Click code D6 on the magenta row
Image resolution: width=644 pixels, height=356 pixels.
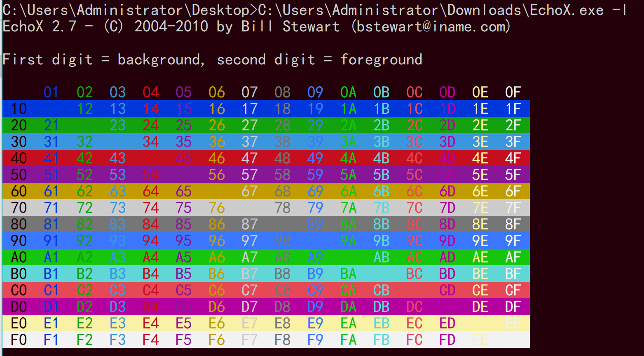(216, 306)
